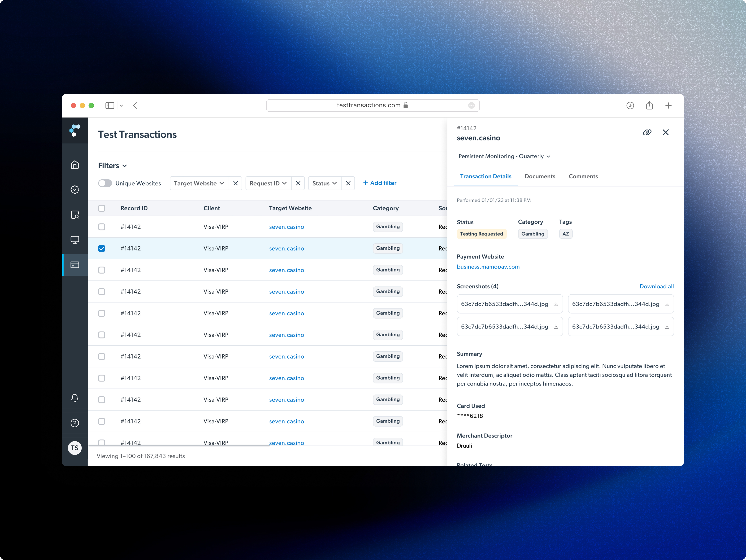Screen dimensions: 746x560
Task: Sort by Target Website column header
Action: tap(290, 208)
